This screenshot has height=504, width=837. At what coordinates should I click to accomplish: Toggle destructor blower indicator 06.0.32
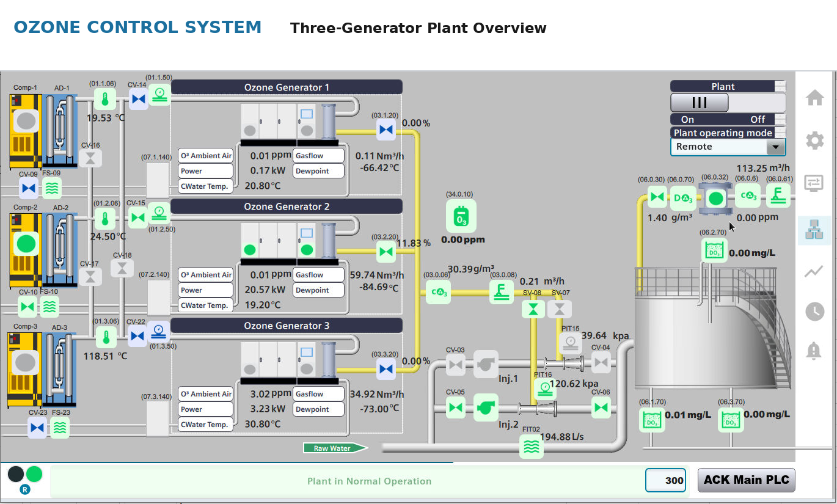(x=715, y=199)
